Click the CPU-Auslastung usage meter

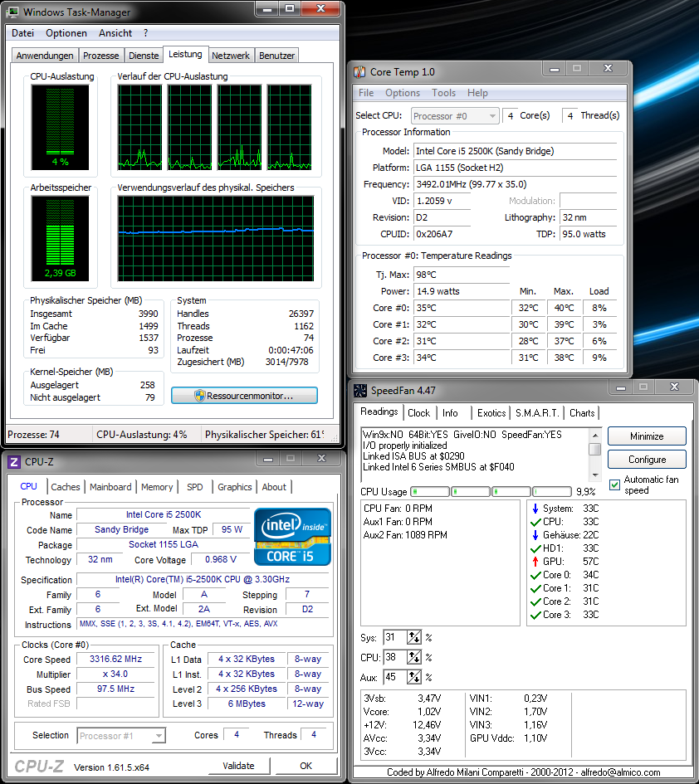(60, 127)
